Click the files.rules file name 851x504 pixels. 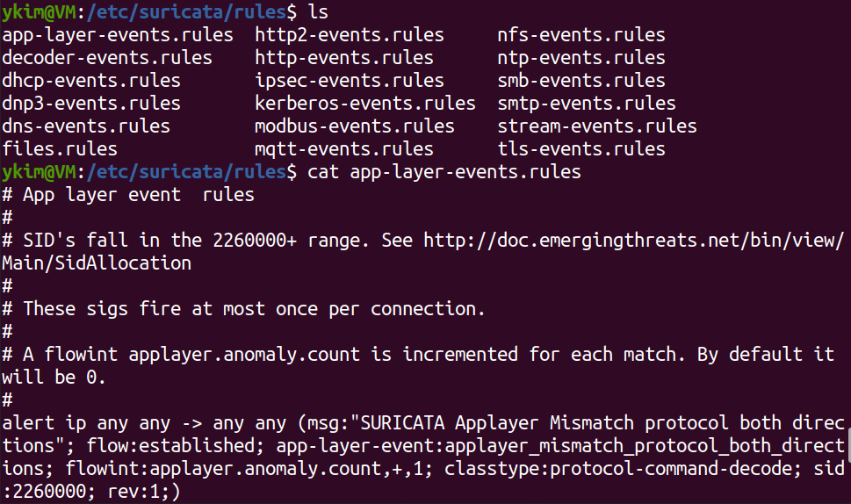(60, 148)
